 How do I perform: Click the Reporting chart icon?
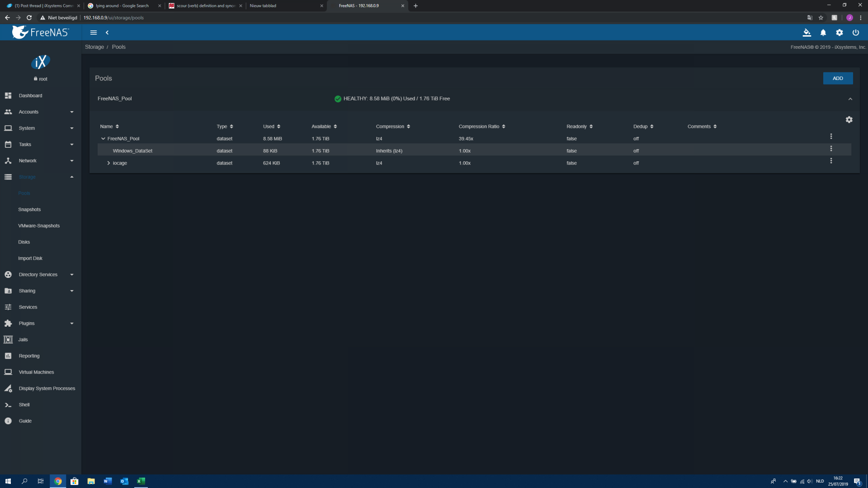point(8,356)
